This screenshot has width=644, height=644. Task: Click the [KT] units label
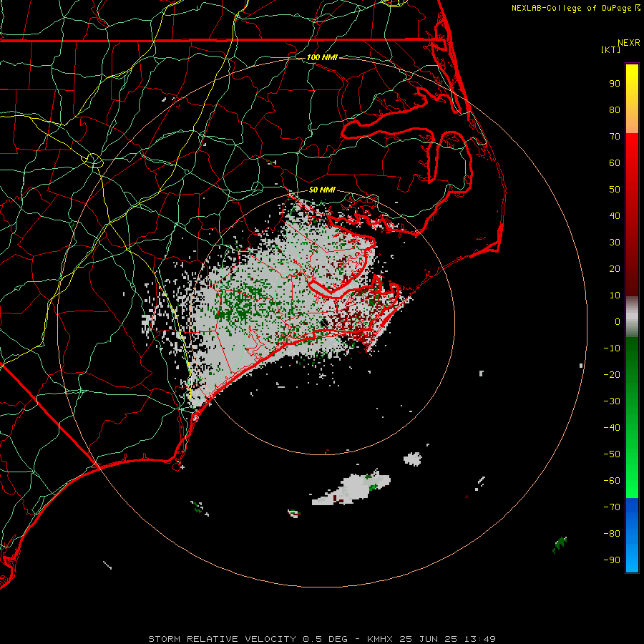pos(610,49)
